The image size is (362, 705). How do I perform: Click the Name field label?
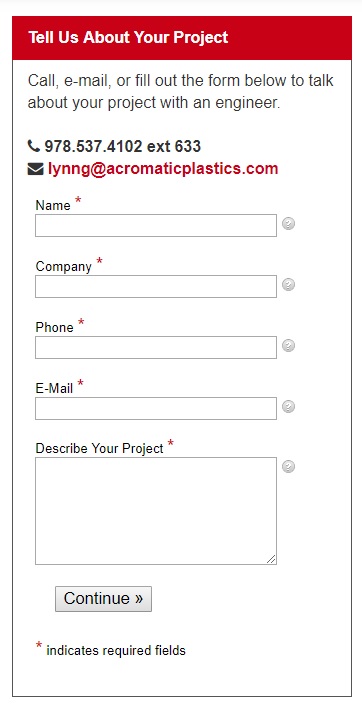click(x=53, y=205)
